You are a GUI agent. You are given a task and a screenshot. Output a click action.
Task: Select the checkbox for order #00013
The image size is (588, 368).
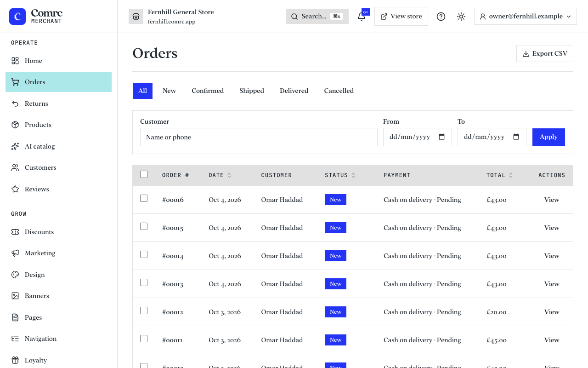click(x=144, y=282)
